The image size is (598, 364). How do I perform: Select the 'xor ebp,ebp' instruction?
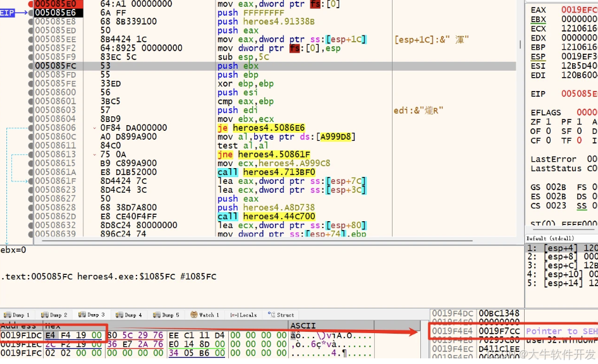point(245,83)
